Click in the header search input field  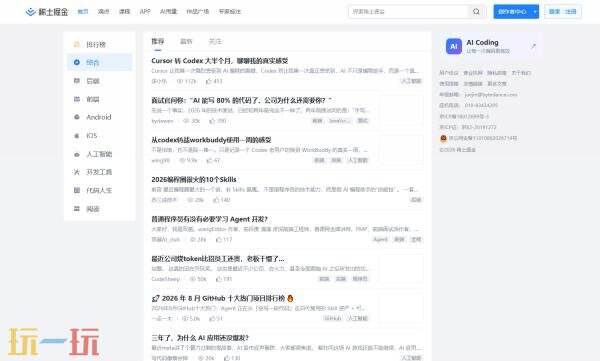tap(408, 12)
